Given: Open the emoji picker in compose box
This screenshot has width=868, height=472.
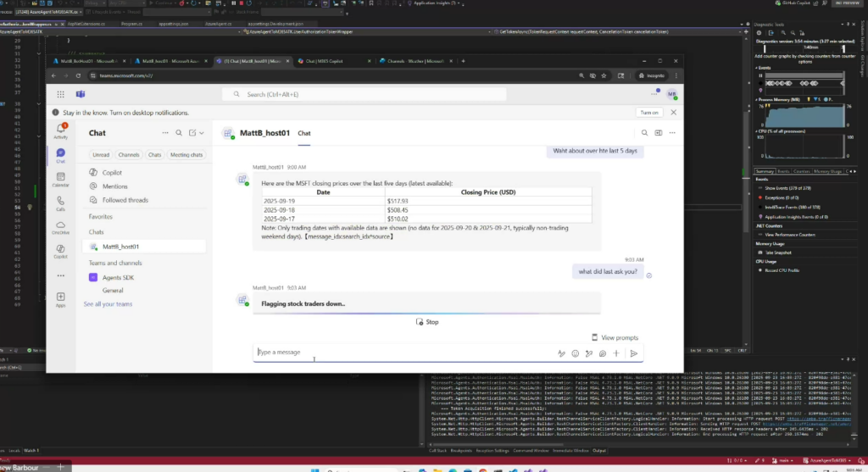Looking at the screenshot, I should coord(576,353).
